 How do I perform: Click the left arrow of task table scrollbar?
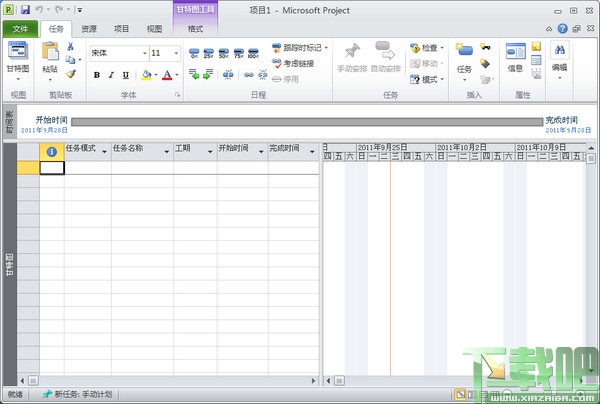pos(22,381)
